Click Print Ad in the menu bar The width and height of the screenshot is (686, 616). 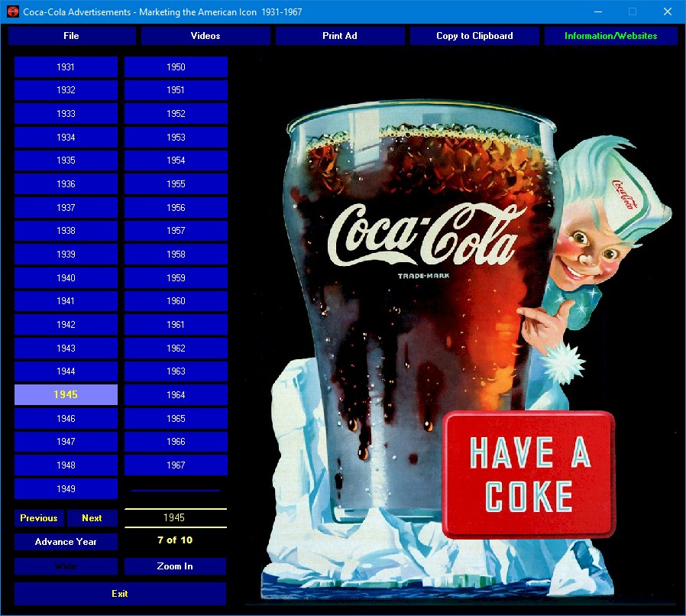(x=340, y=36)
